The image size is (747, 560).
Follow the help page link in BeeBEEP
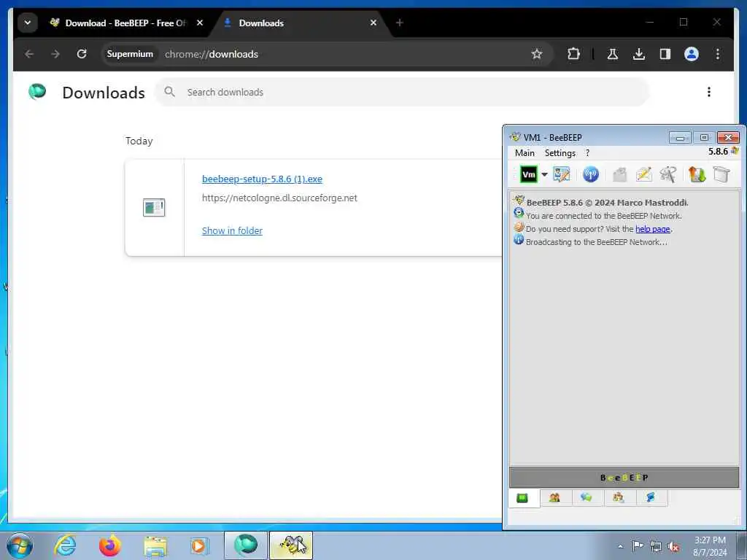click(653, 229)
